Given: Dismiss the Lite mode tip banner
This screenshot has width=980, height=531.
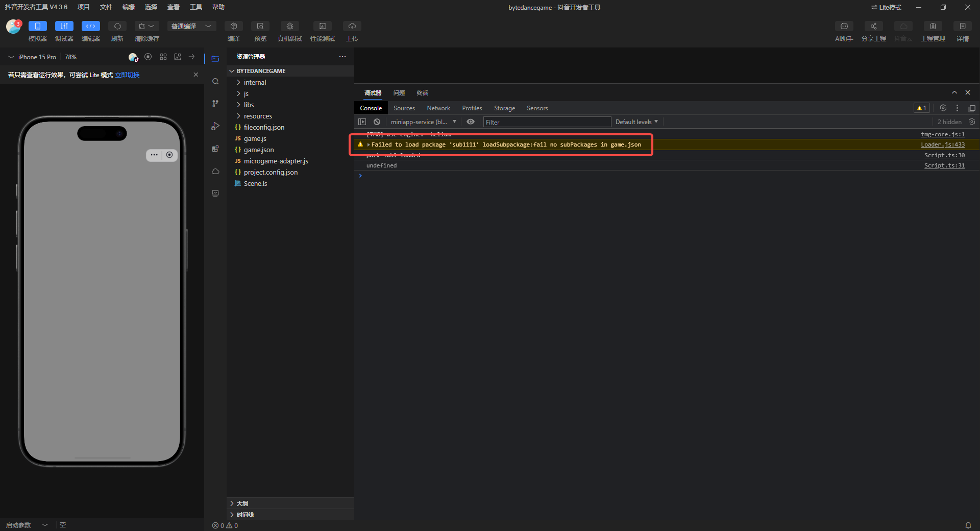Looking at the screenshot, I should [x=195, y=75].
